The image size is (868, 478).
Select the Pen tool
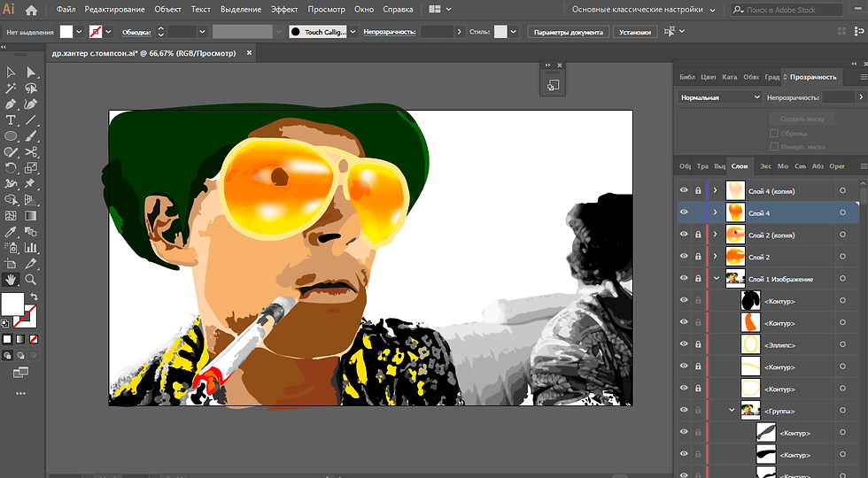coord(11,104)
